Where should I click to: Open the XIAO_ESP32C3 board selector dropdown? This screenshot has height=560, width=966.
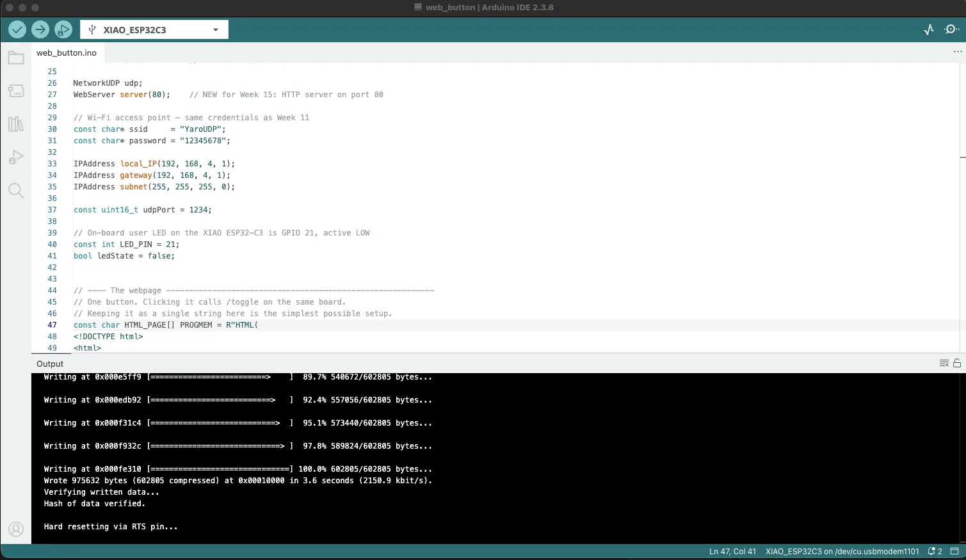pos(154,29)
